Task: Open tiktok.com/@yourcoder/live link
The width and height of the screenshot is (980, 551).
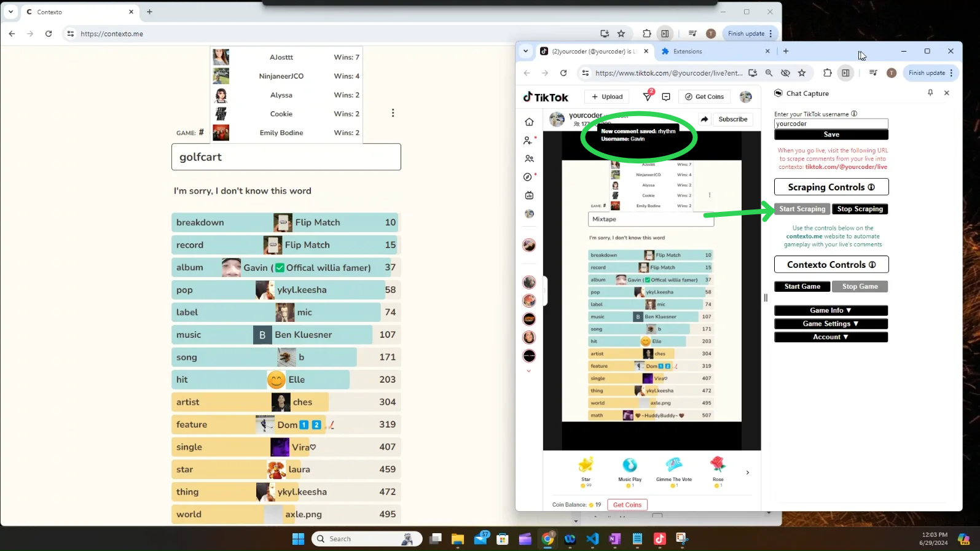Action: 846,167
